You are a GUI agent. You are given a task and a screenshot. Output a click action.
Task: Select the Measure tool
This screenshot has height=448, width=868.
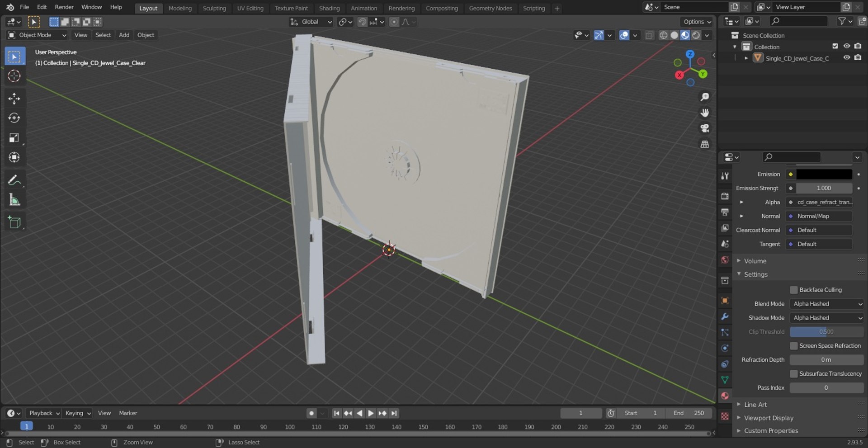point(14,200)
